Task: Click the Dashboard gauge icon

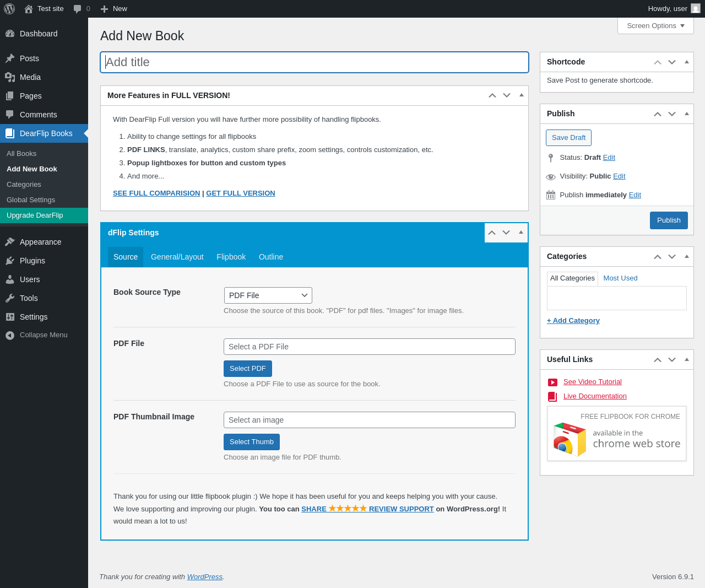Action: coord(10,34)
